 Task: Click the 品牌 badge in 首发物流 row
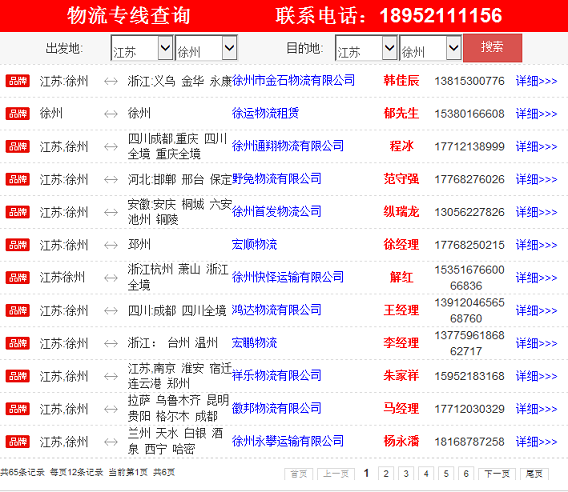coord(17,212)
